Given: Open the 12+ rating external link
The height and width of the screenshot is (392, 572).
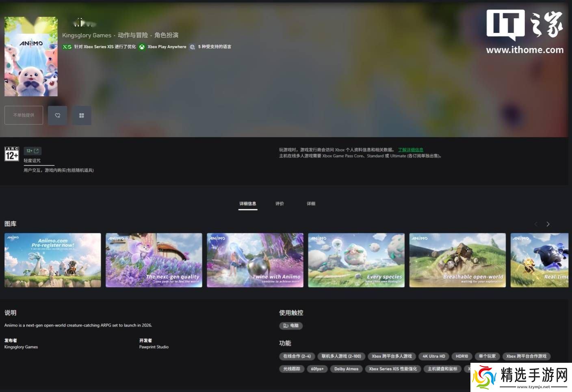Looking at the screenshot, I should [32, 151].
